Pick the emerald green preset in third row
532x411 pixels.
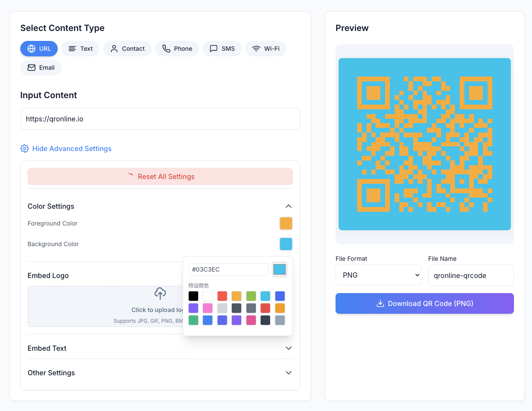point(193,320)
